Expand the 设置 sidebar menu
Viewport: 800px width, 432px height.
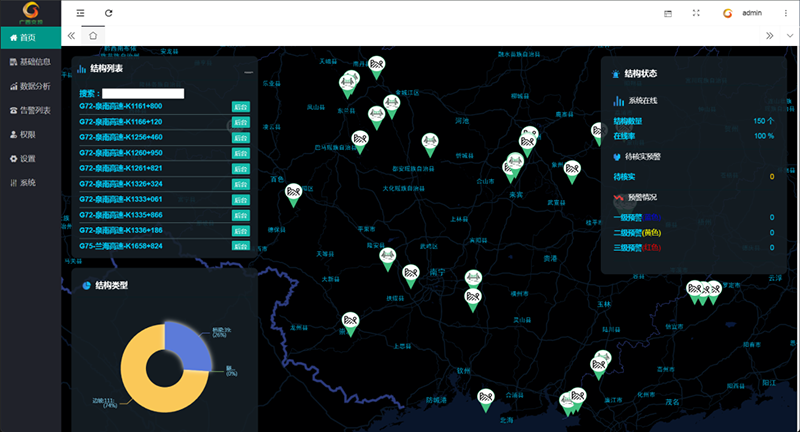coord(28,159)
